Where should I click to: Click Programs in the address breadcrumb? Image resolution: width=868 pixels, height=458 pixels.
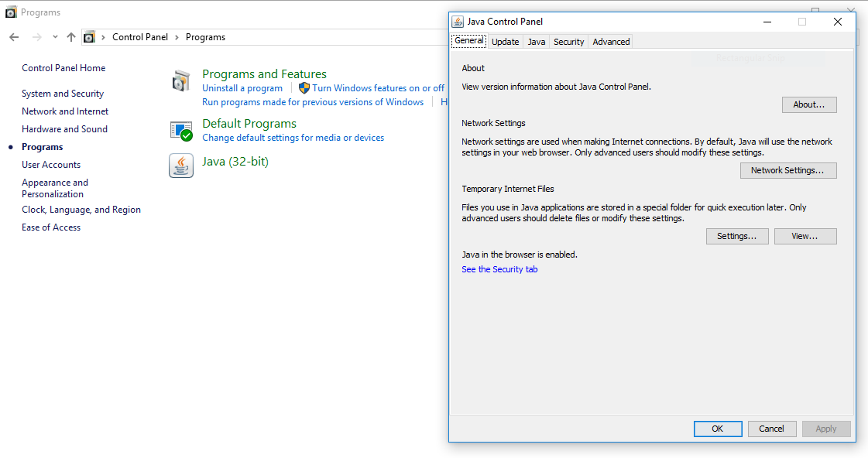205,37
